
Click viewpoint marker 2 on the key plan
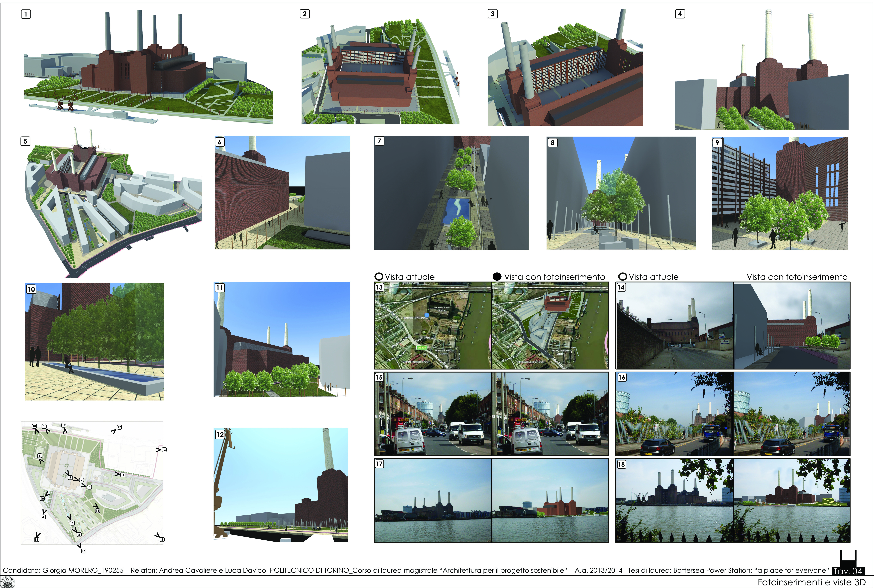click(x=81, y=480)
